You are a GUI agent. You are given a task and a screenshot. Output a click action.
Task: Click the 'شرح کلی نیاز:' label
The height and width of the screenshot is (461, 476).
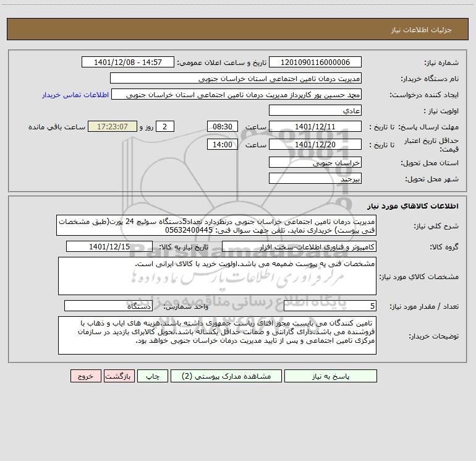(436, 226)
